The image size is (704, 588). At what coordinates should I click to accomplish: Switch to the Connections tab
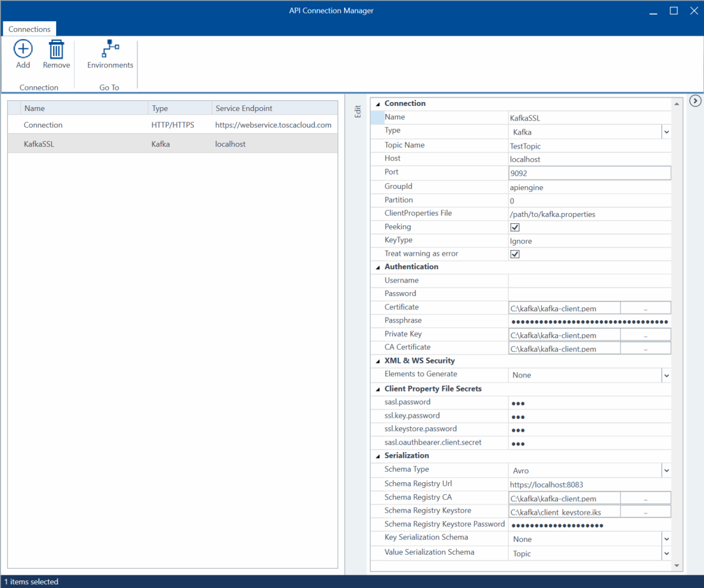click(29, 29)
